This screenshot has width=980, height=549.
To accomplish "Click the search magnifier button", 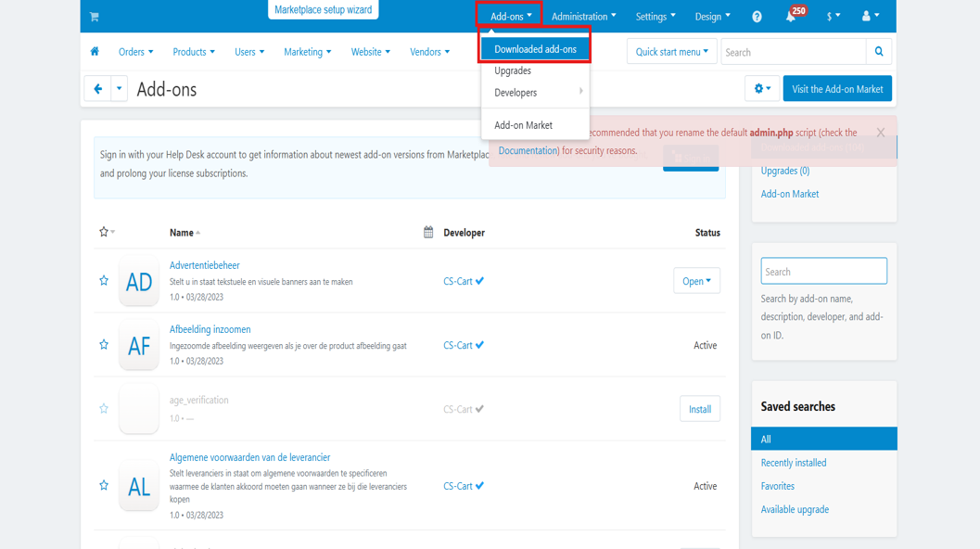I will [879, 52].
